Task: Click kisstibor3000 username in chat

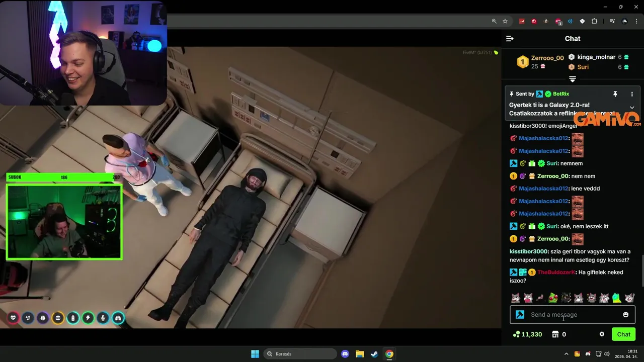Action: pyautogui.click(x=528, y=251)
